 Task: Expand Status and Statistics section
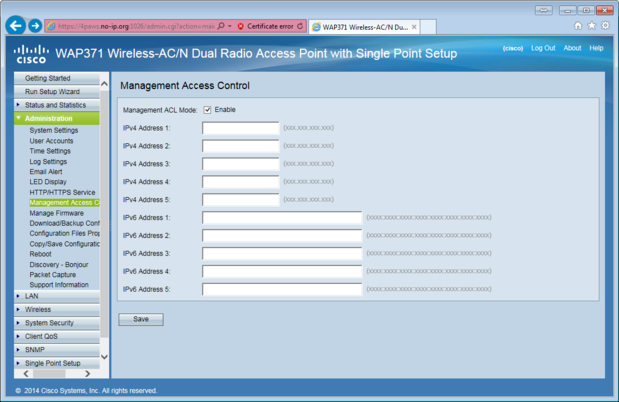(57, 105)
